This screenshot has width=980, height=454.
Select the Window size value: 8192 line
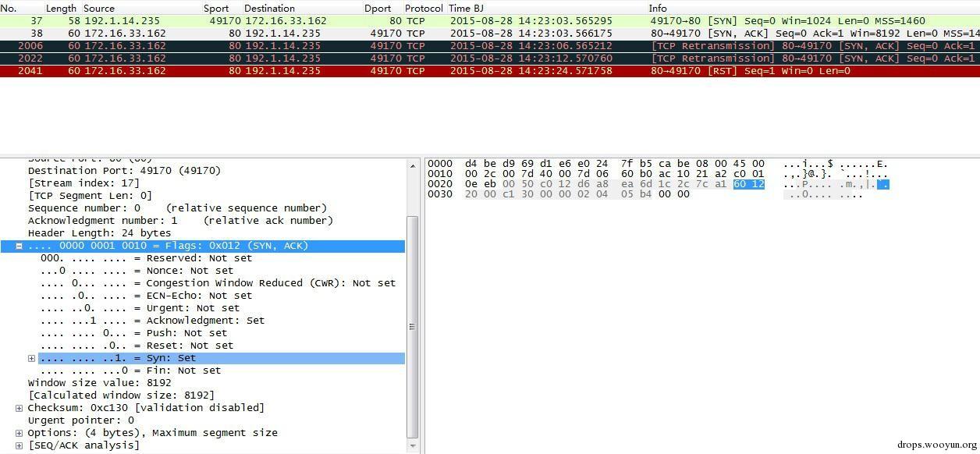point(99,383)
